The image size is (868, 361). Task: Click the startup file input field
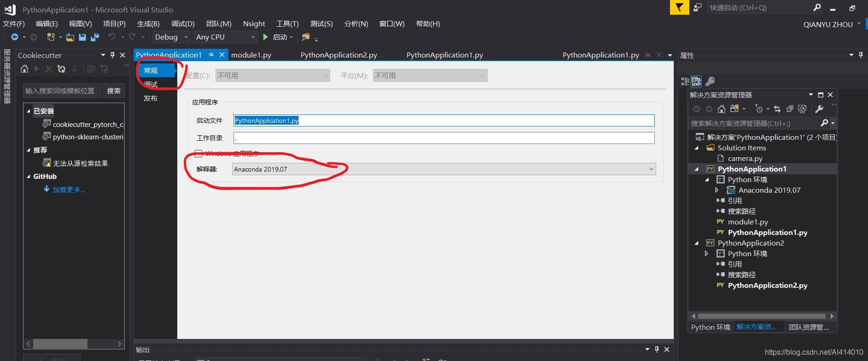444,120
